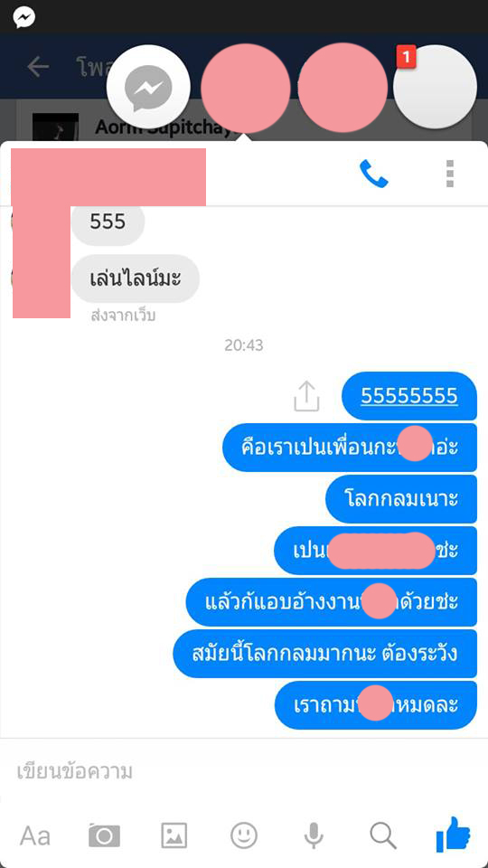Tap the Messenger chat head bubble
The image size is (488, 868).
(x=148, y=88)
